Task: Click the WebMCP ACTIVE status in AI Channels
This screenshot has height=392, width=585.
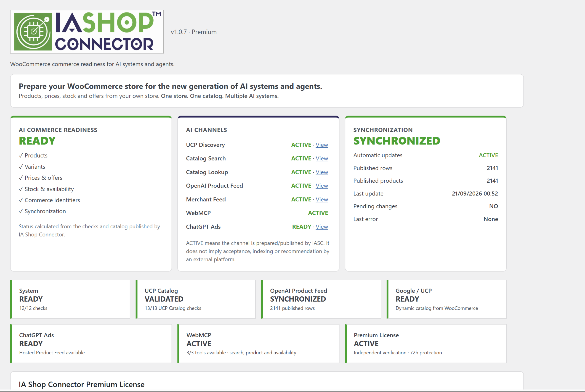Action: (318, 213)
